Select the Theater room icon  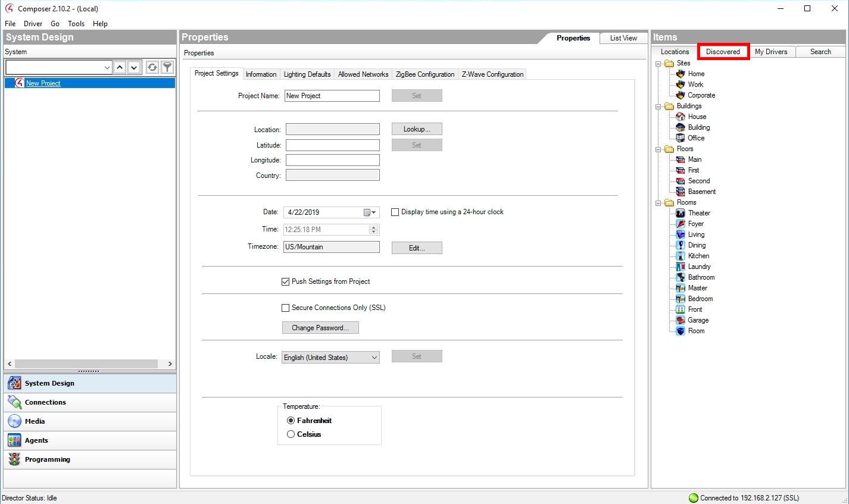pos(681,213)
